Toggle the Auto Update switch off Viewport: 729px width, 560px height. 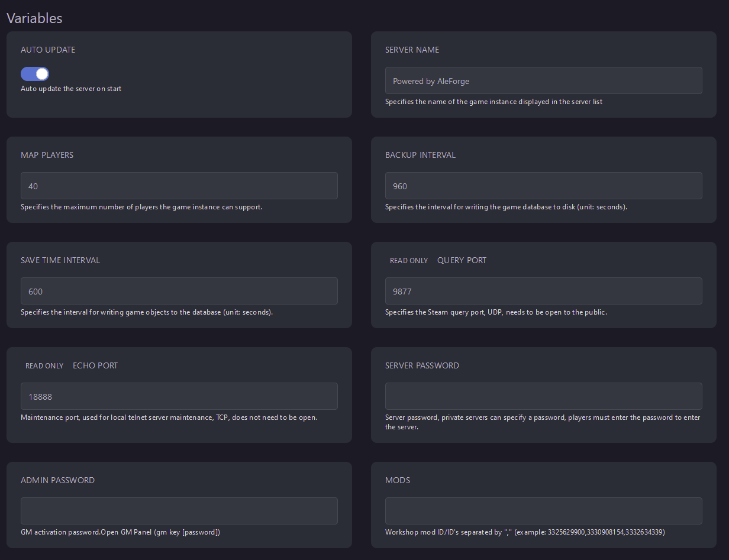click(x=35, y=74)
